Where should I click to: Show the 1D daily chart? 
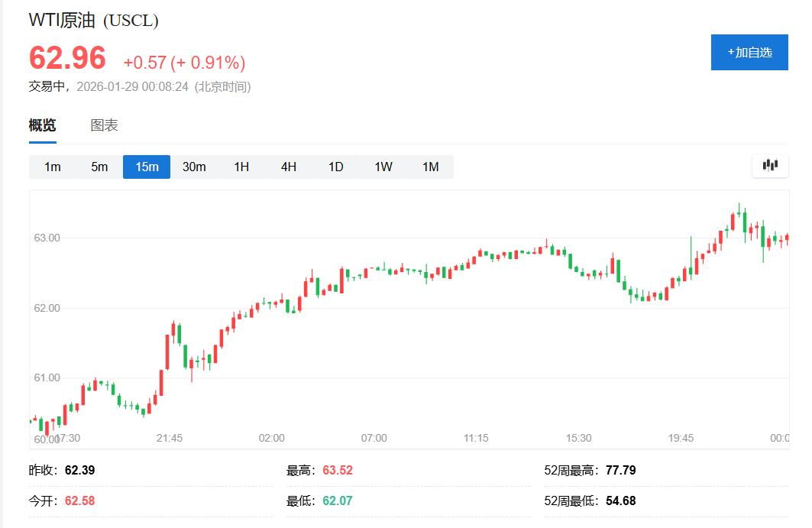click(336, 167)
